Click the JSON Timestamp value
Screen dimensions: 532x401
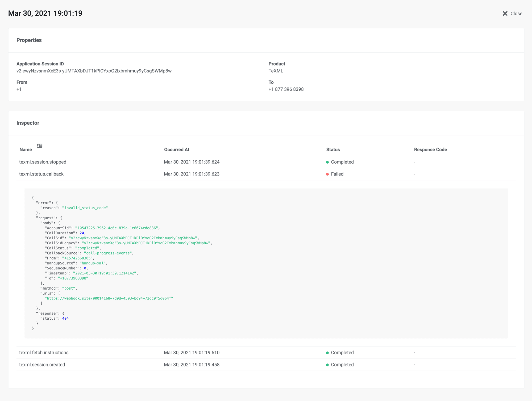point(105,273)
